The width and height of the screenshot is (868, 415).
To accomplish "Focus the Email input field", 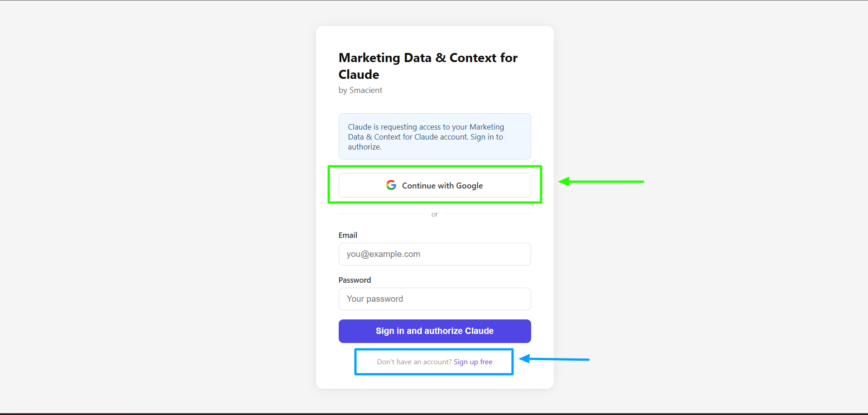I will (x=435, y=254).
